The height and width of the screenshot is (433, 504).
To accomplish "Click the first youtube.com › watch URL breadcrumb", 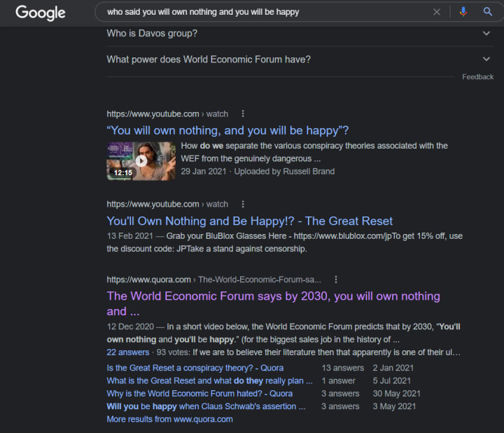I will click(167, 114).
